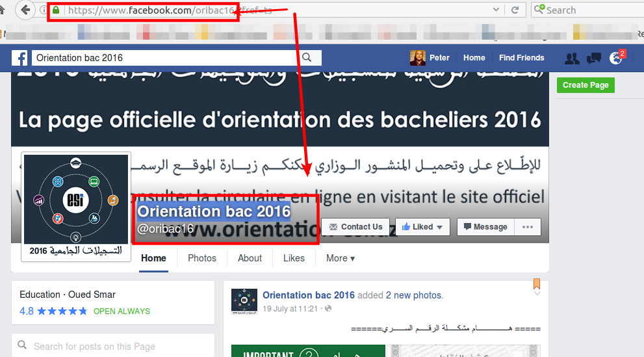
Task: Open the post options chevron below bookmark
Action: [537, 294]
